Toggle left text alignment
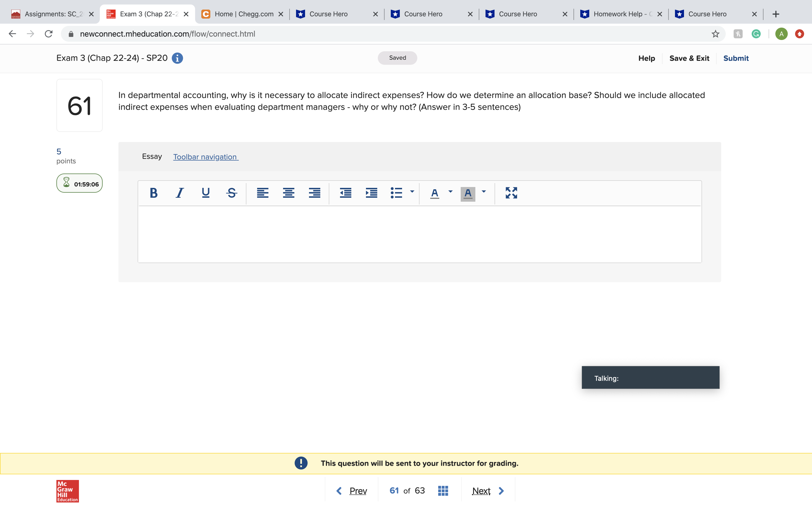The height and width of the screenshot is (507, 812). click(x=263, y=193)
